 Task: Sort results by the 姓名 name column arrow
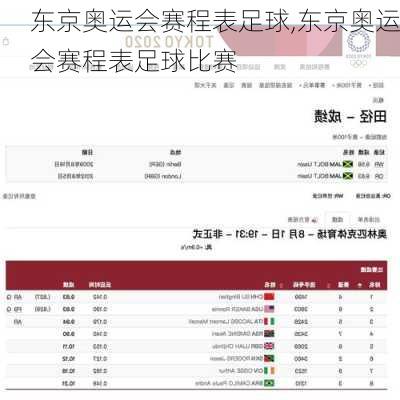coord(281,285)
